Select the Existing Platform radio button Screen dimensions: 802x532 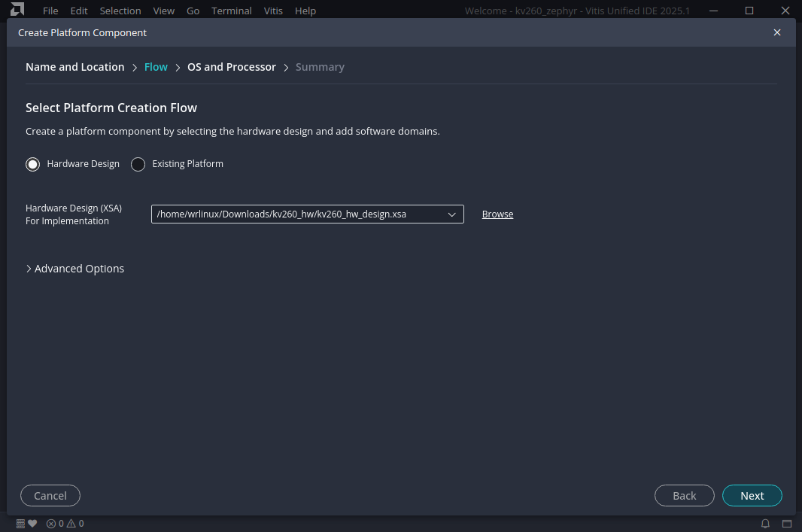[138, 164]
